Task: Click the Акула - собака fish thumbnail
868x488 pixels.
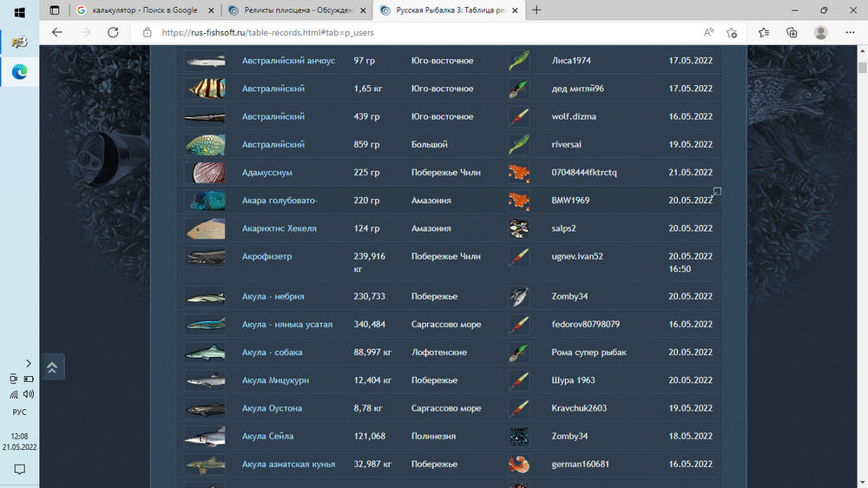Action: click(x=205, y=353)
